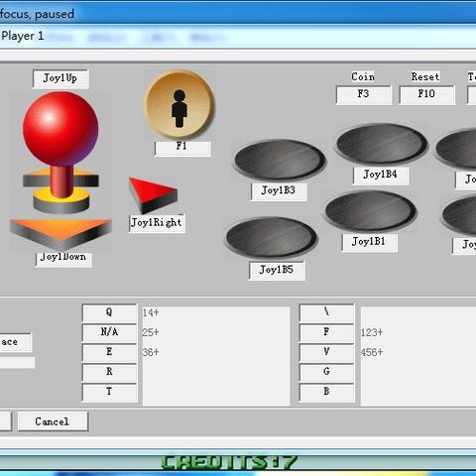The height and width of the screenshot is (476, 476).
Task: Click the 36+ macro entry
Action: click(151, 352)
